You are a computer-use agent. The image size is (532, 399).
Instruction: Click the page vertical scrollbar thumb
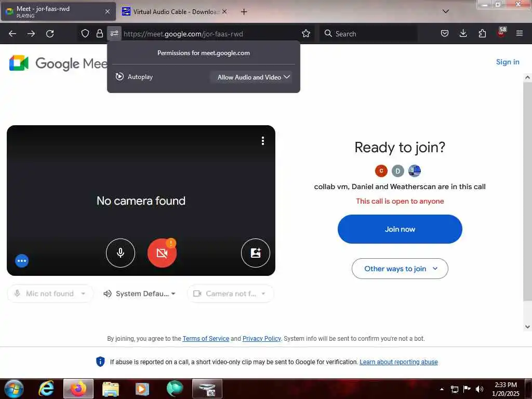click(528, 191)
